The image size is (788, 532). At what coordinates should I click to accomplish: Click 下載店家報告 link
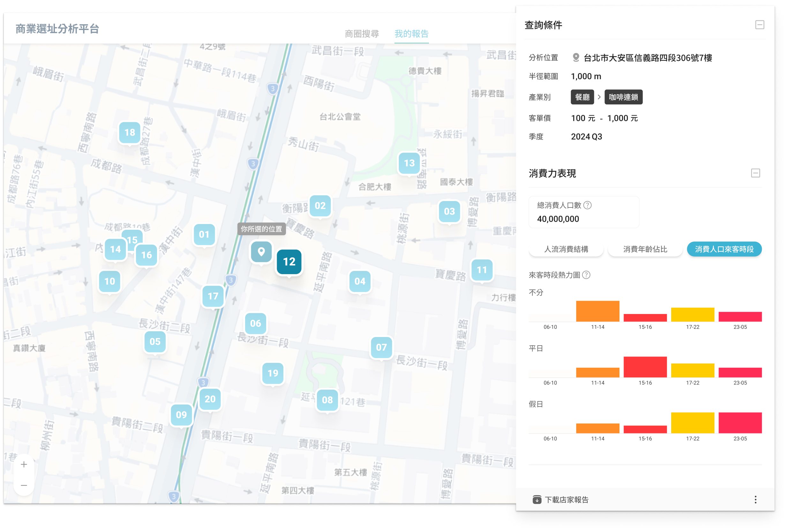(x=567, y=500)
